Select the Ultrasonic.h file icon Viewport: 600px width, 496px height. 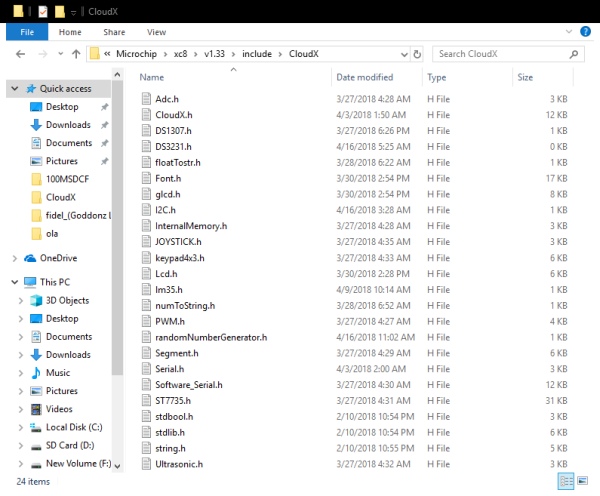tap(146, 464)
